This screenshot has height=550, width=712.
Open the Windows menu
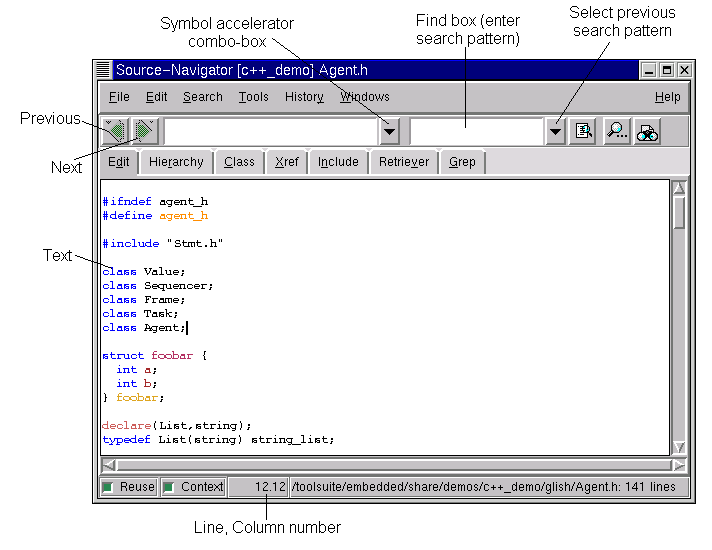[365, 97]
